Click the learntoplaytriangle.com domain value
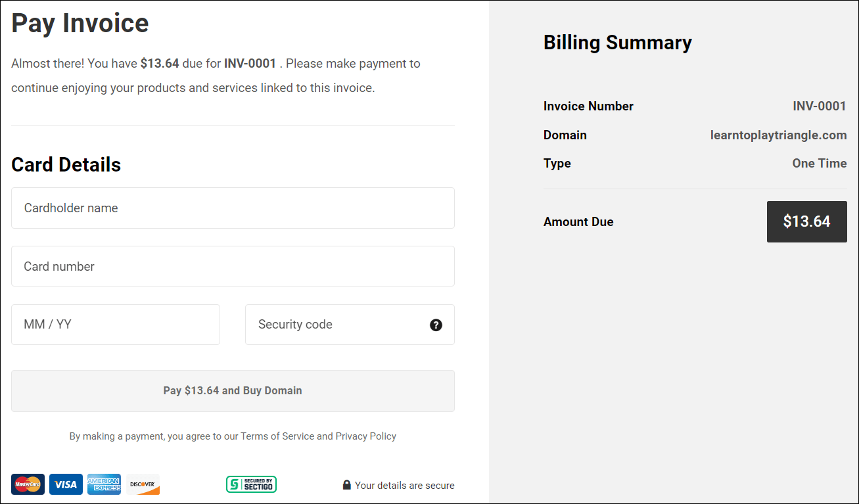 [778, 135]
